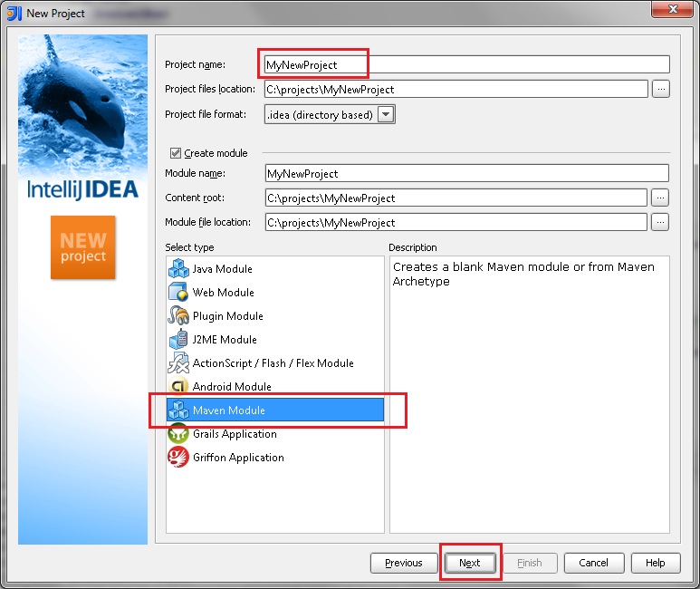Image resolution: width=700 pixels, height=589 pixels.
Task: Browse for Module file location
Action: [660, 222]
